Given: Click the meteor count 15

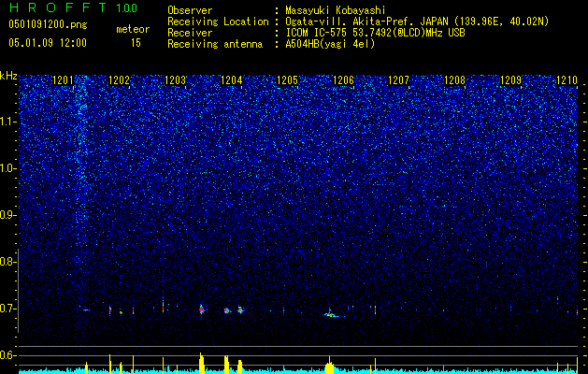Looking at the screenshot, I should tap(136, 43).
